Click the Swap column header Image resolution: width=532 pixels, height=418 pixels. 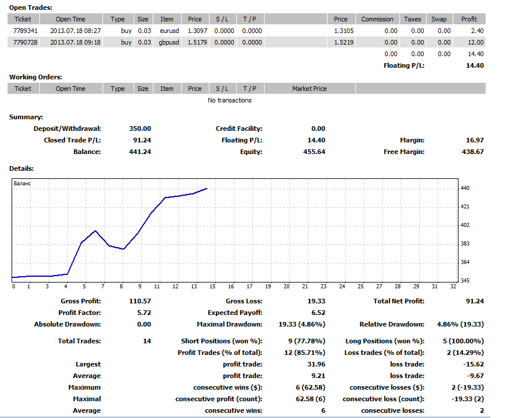(439, 19)
